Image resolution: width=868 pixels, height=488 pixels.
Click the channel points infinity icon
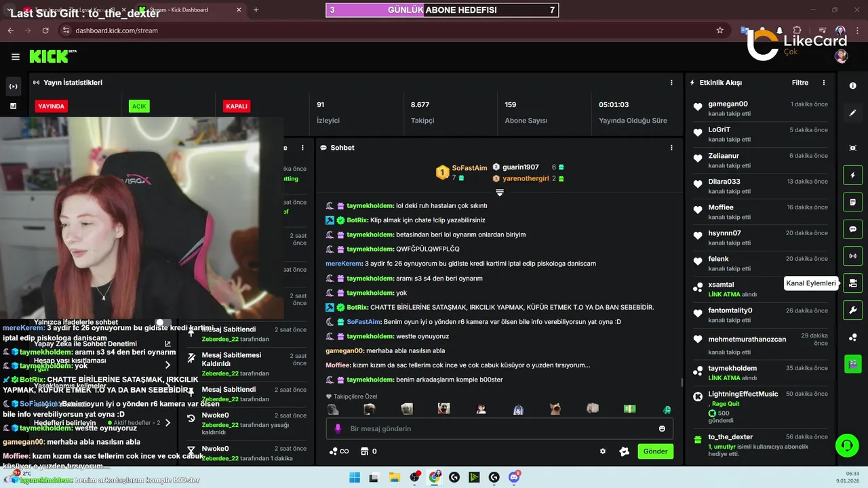338,451
